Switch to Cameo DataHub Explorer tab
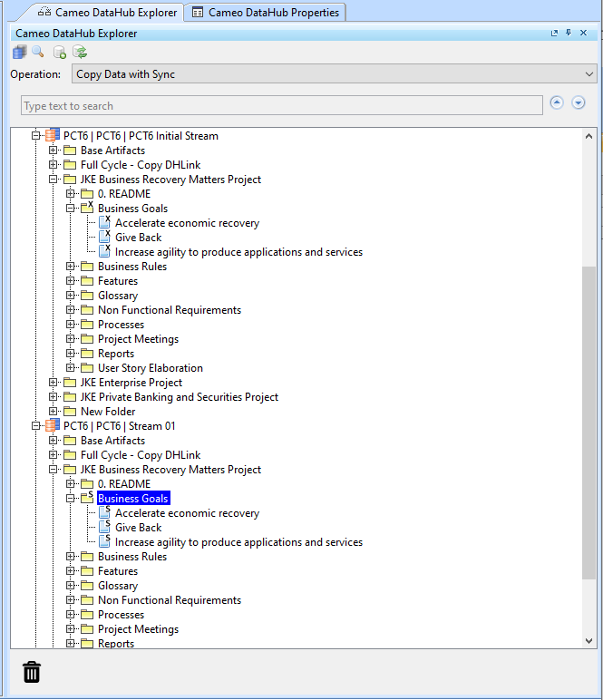This screenshot has width=603, height=700. coord(107,13)
